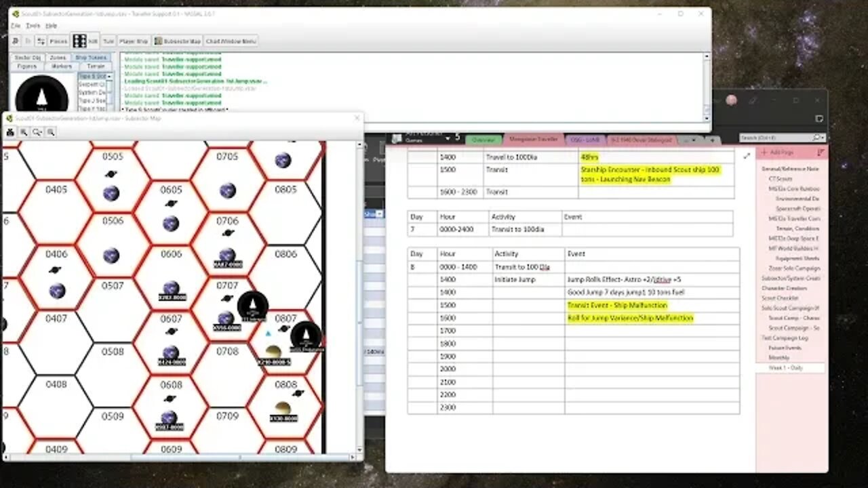Viewport: 868px width, 488px height.
Task: Open the Player Ship window
Action: coord(134,41)
